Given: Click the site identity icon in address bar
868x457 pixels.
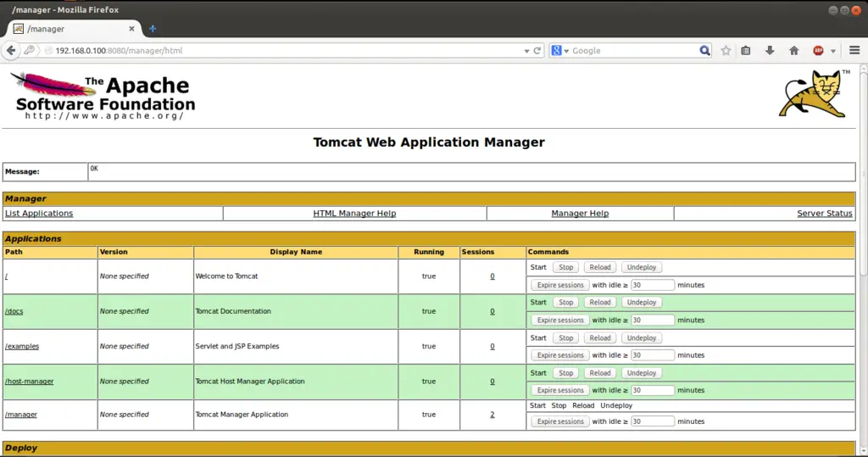Looking at the screenshot, I should pyautogui.click(x=48, y=50).
